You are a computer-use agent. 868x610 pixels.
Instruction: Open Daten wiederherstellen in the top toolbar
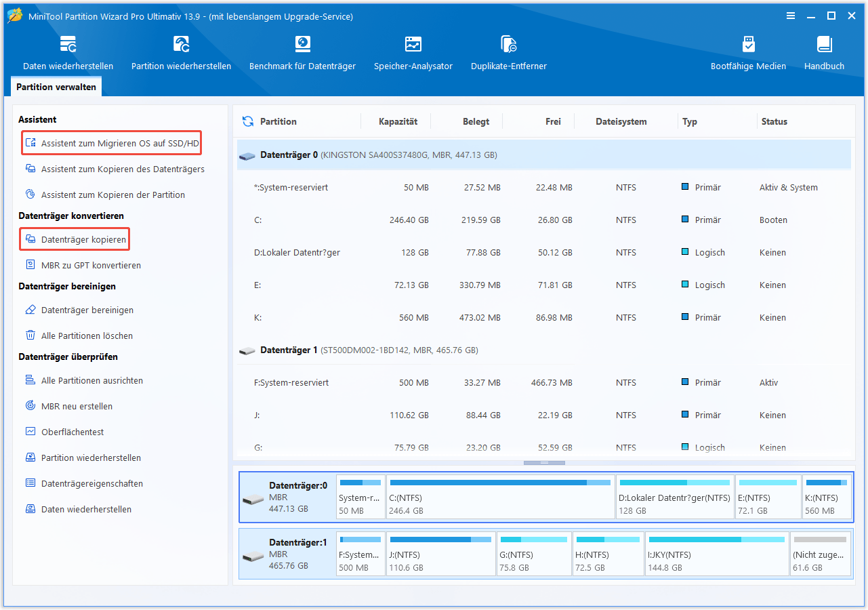68,53
